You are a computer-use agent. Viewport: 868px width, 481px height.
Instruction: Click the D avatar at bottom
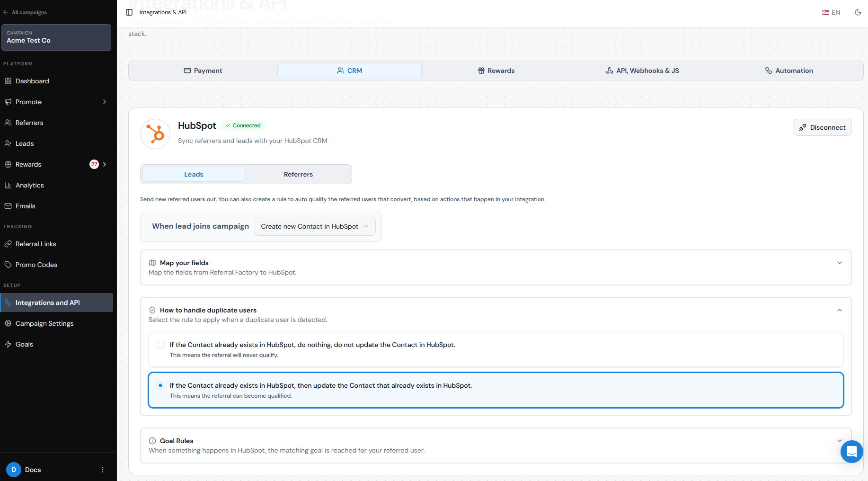[x=14, y=470]
